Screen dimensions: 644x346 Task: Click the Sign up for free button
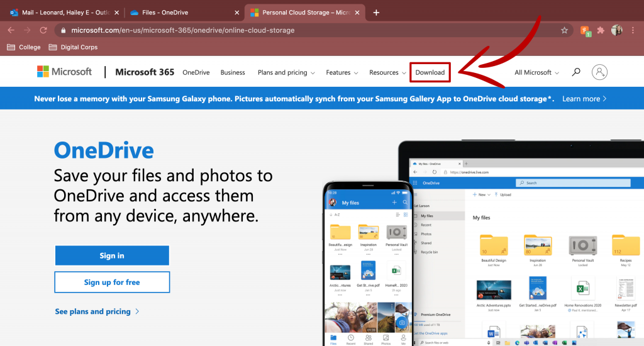(x=112, y=282)
